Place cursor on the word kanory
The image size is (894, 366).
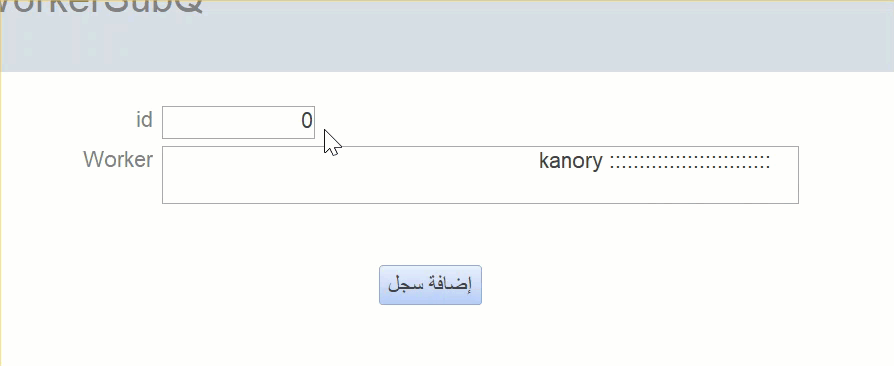[570, 161]
